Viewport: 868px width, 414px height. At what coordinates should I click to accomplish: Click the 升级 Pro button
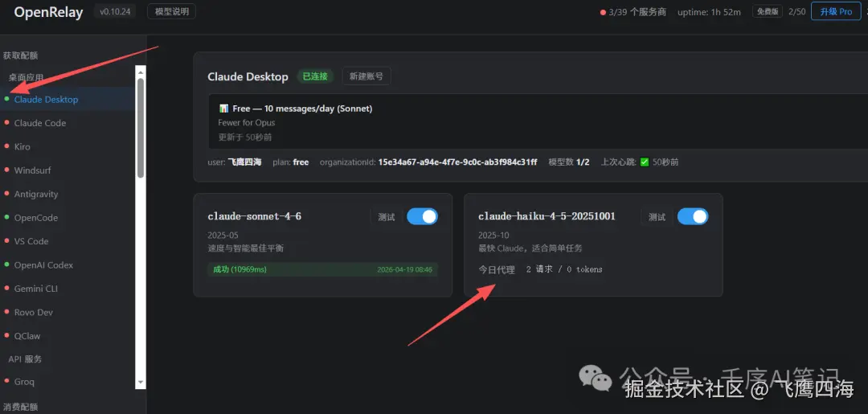click(x=836, y=11)
